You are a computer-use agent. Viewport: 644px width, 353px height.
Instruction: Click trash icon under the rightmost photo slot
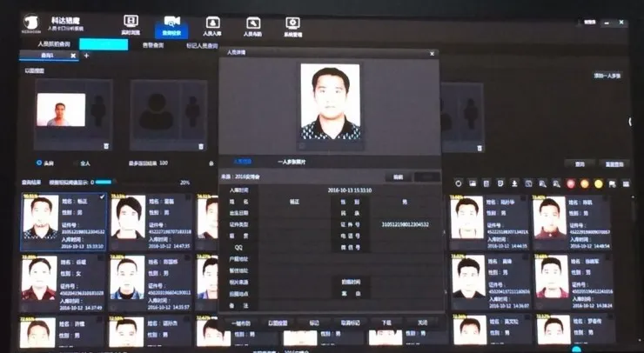pyautogui.click(x=479, y=148)
